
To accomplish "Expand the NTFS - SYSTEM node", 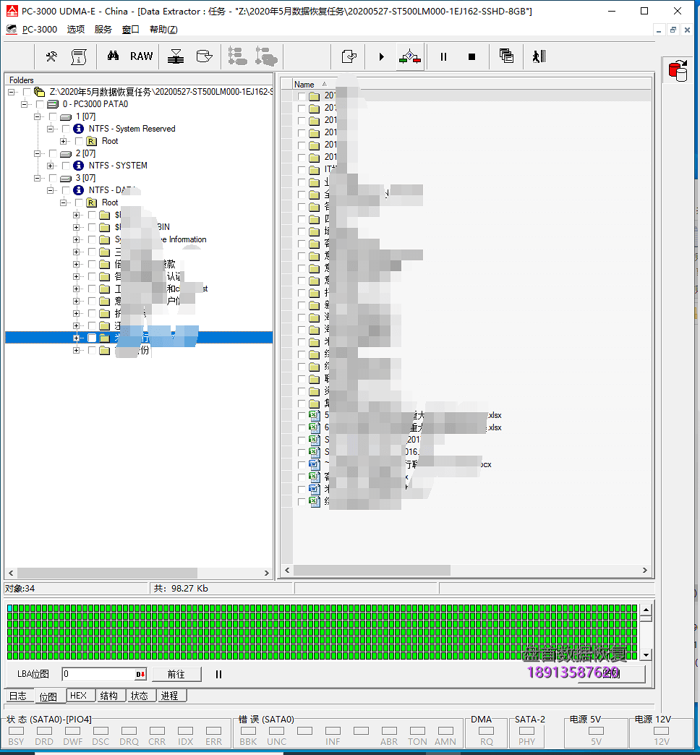I will click(x=50, y=166).
